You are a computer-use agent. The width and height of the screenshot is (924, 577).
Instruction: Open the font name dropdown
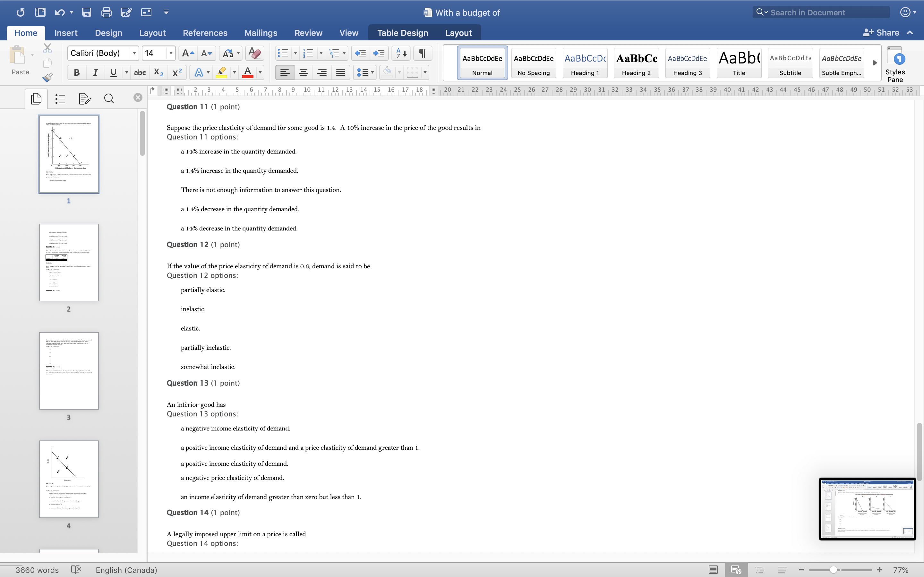click(x=134, y=53)
